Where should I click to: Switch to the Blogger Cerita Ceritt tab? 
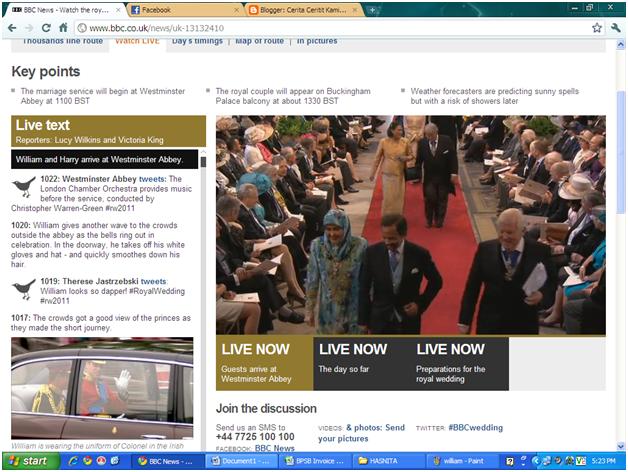[304, 10]
